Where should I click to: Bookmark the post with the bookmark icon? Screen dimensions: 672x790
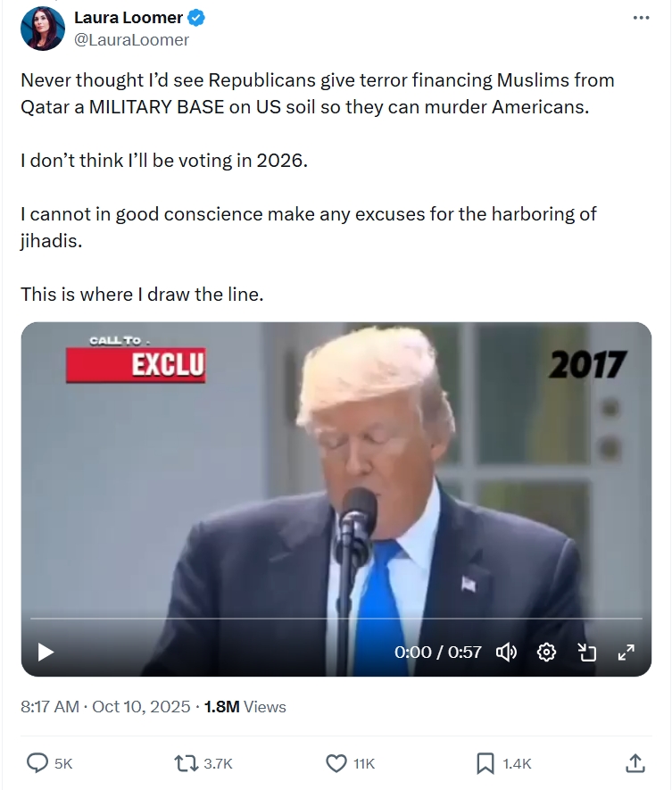485,763
